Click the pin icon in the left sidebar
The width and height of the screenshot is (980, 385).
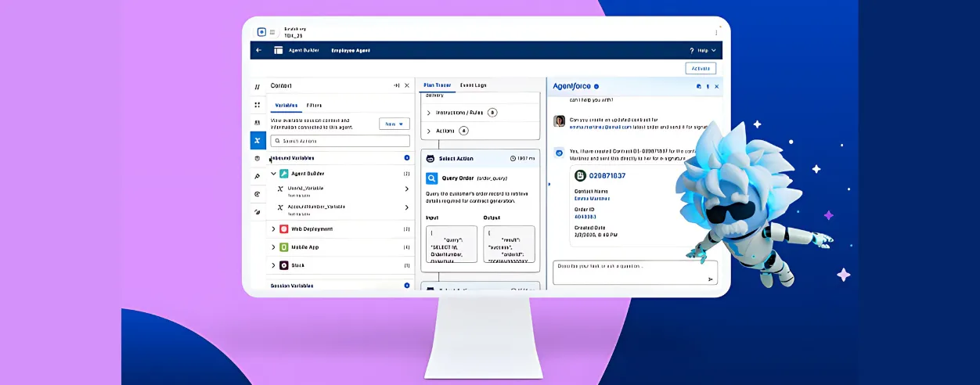tap(258, 176)
